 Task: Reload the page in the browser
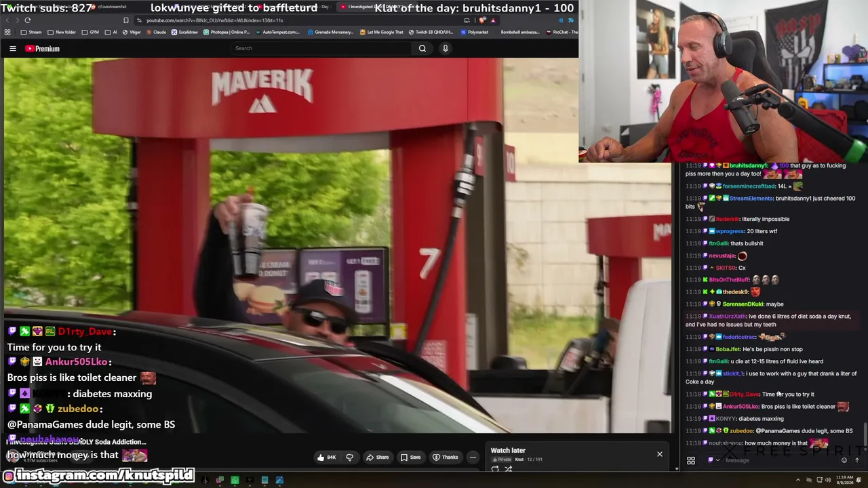coord(27,20)
